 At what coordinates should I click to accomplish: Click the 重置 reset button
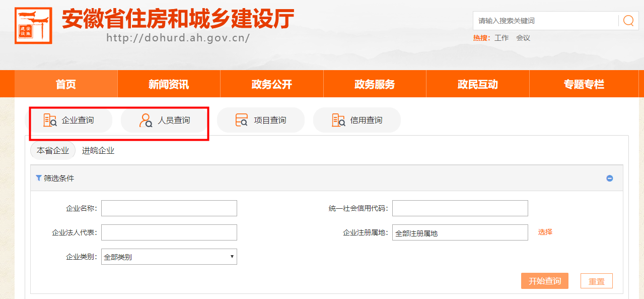pyautogui.click(x=597, y=281)
